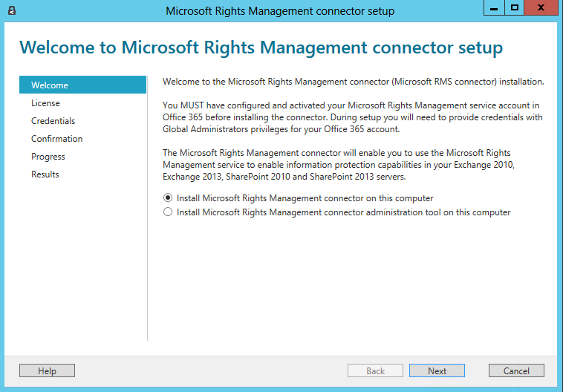
Task: Click the Cancel button
Action: (x=516, y=370)
